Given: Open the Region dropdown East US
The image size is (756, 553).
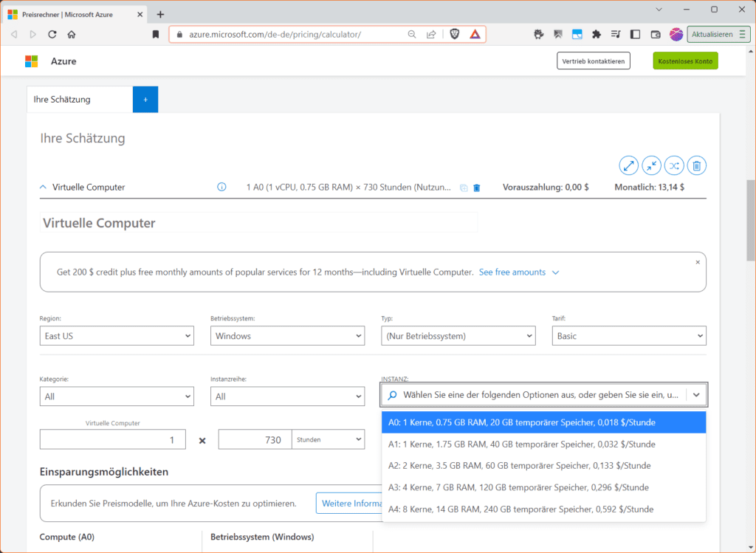Looking at the screenshot, I should tap(117, 336).
